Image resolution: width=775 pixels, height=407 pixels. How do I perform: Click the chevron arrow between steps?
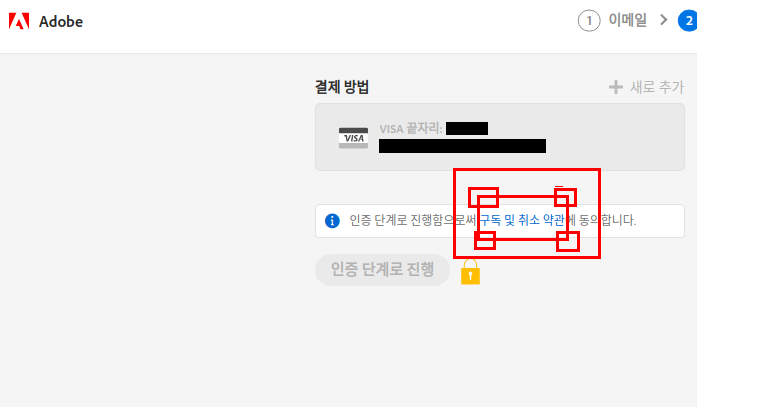[x=664, y=20]
